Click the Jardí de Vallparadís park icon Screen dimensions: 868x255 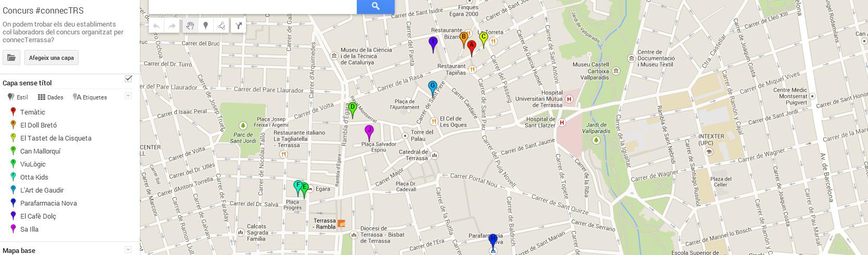pyautogui.click(x=596, y=141)
